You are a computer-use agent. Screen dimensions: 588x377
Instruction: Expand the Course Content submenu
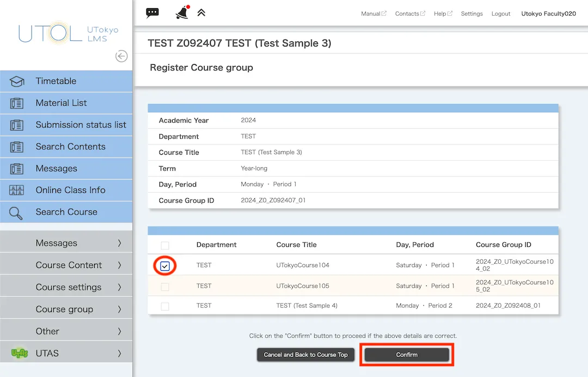click(69, 265)
